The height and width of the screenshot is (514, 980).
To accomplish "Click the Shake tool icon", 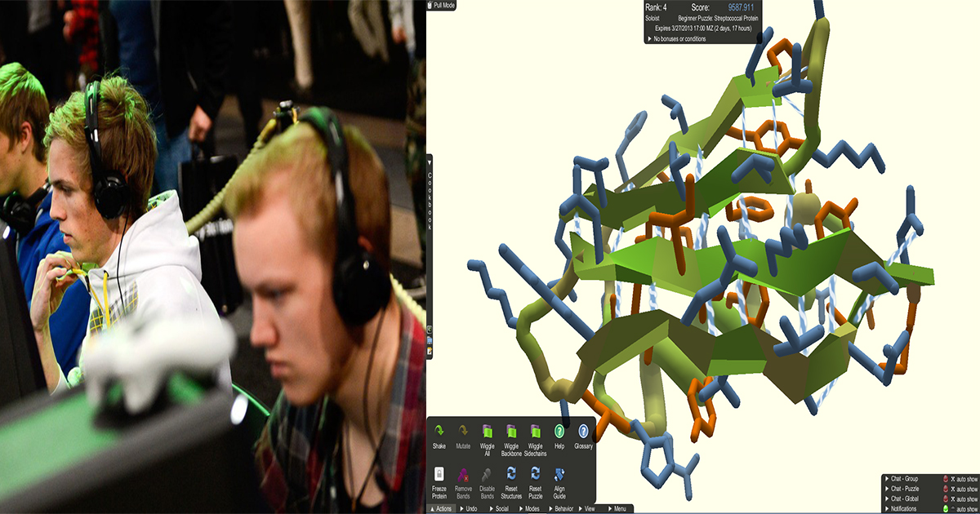I will coord(439,432).
